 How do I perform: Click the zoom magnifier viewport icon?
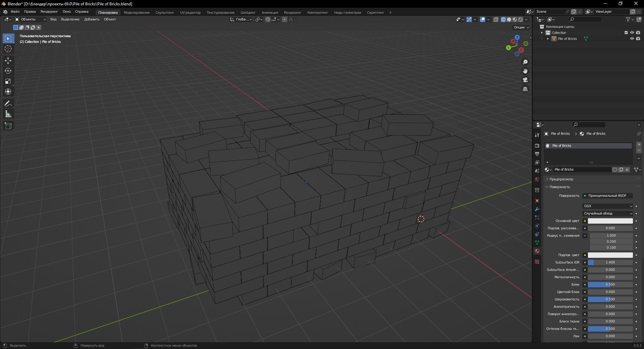point(525,62)
